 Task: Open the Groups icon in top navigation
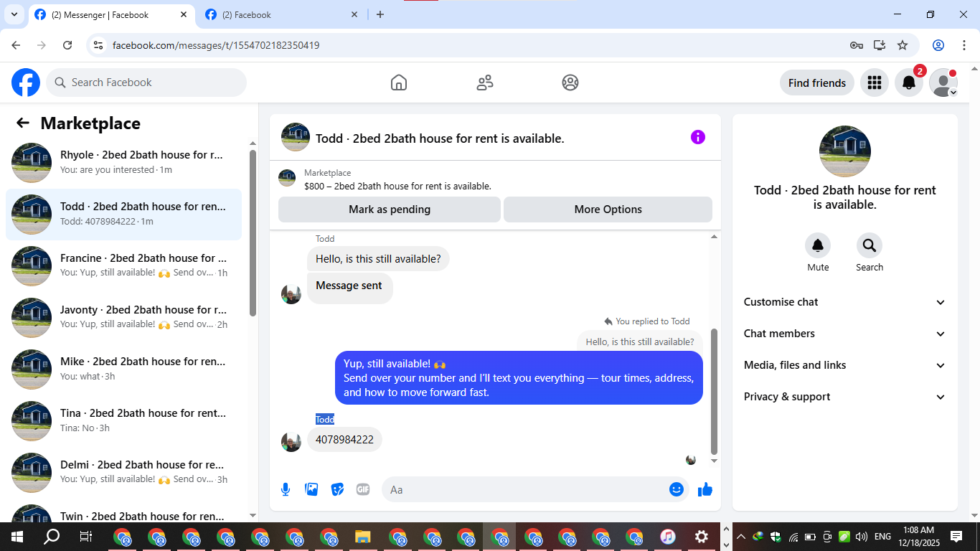(x=570, y=83)
